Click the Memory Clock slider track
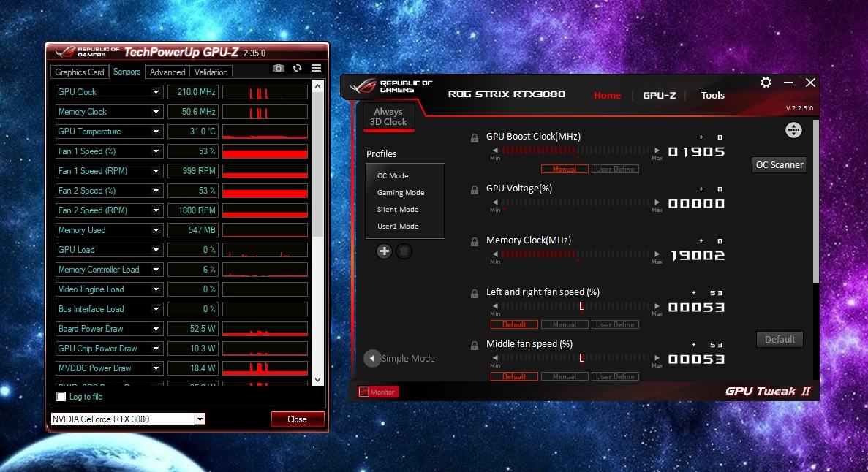Image resolution: width=868 pixels, height=472 pixels. point(575,254)
